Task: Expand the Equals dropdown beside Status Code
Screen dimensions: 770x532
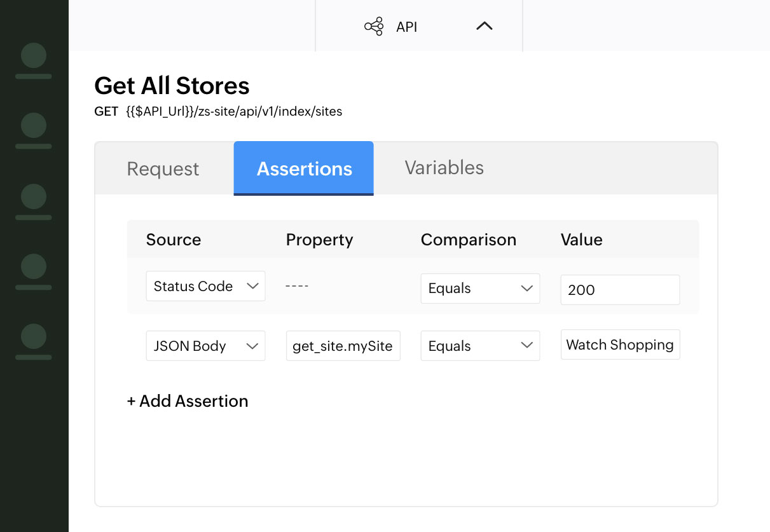Action: (480, 289)
